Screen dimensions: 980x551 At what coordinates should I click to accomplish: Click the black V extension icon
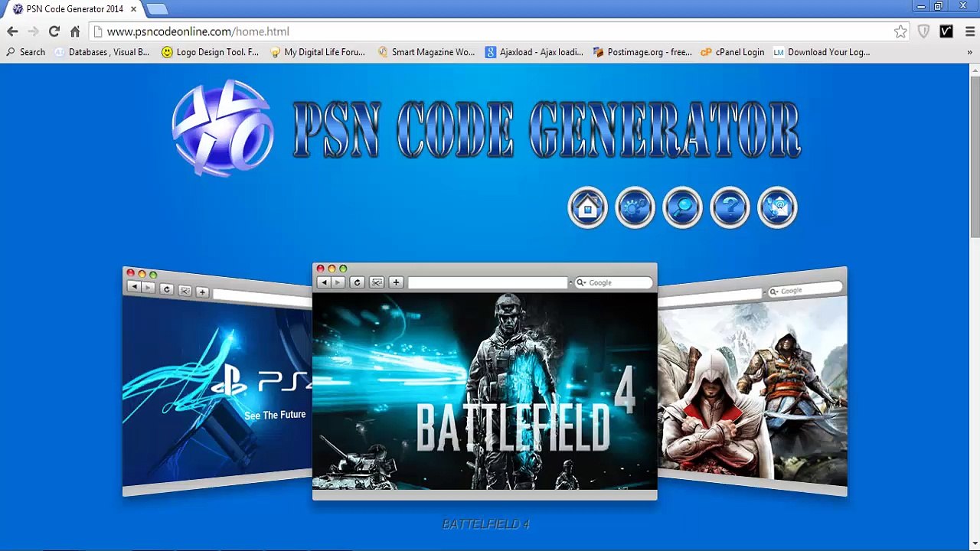tap(946, 31)
